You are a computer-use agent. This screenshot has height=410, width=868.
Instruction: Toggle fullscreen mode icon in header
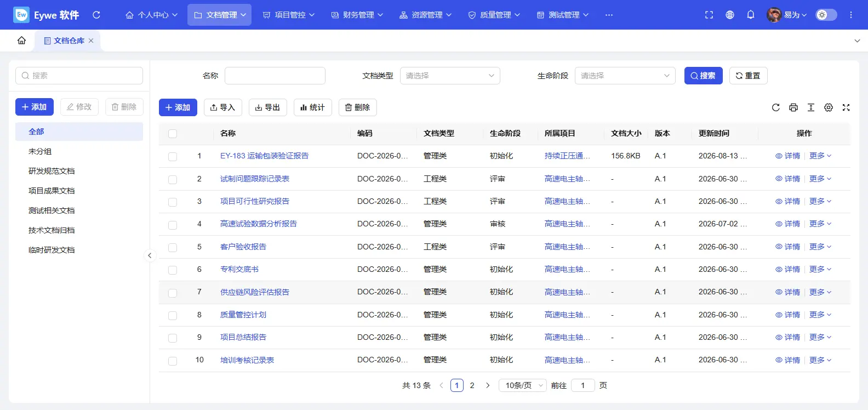point(709,15)
